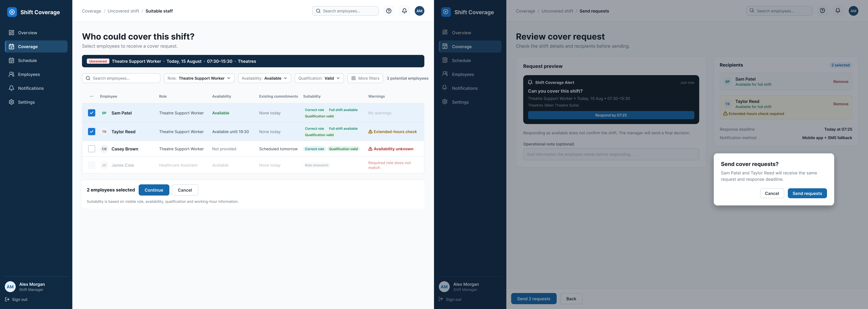The width and height of the screenshot is (868, 309).
Task: Open Notifications in left window sidebar
Action: [x=36, y=88]
